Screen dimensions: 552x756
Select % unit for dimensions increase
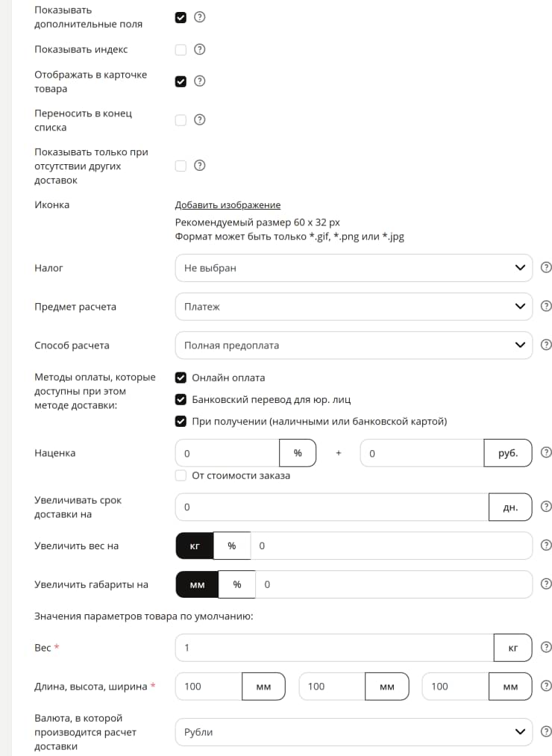tap(236, 584)
